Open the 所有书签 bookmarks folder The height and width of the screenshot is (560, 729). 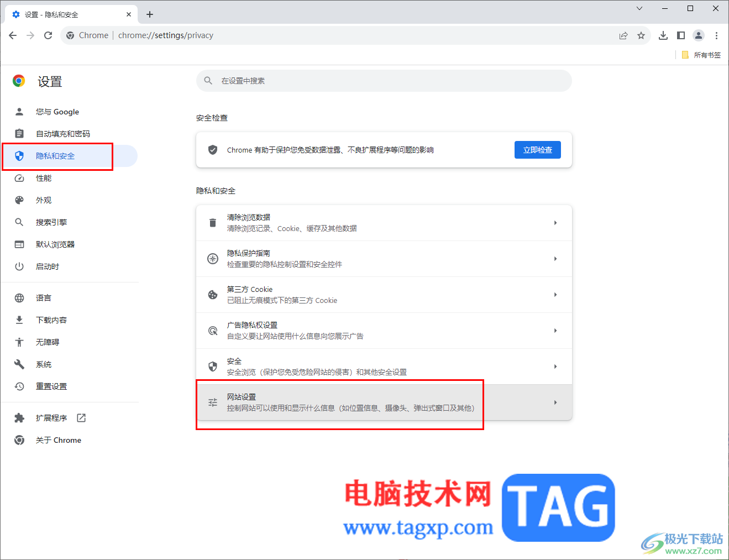pos(701,55)
